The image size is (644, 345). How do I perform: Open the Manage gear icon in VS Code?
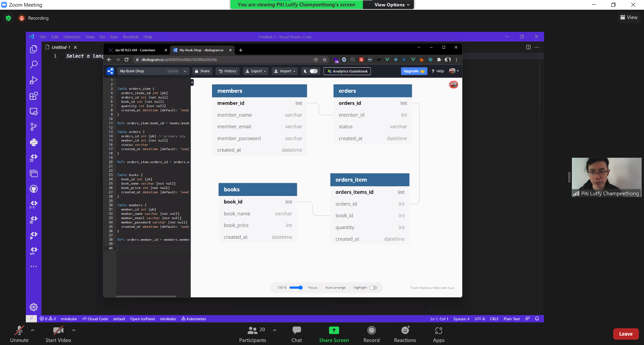pyautogui.click(x=34, y=307)
